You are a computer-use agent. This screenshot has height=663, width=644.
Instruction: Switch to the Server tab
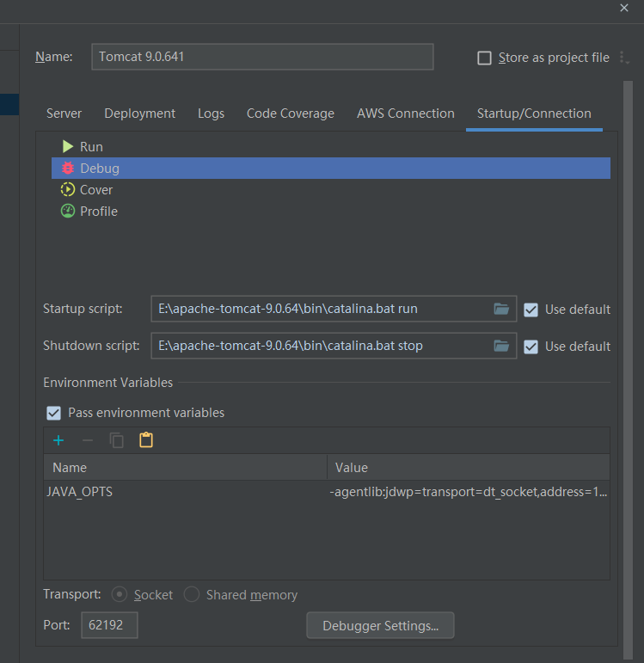pyautogui.click(x=64, y=114)
